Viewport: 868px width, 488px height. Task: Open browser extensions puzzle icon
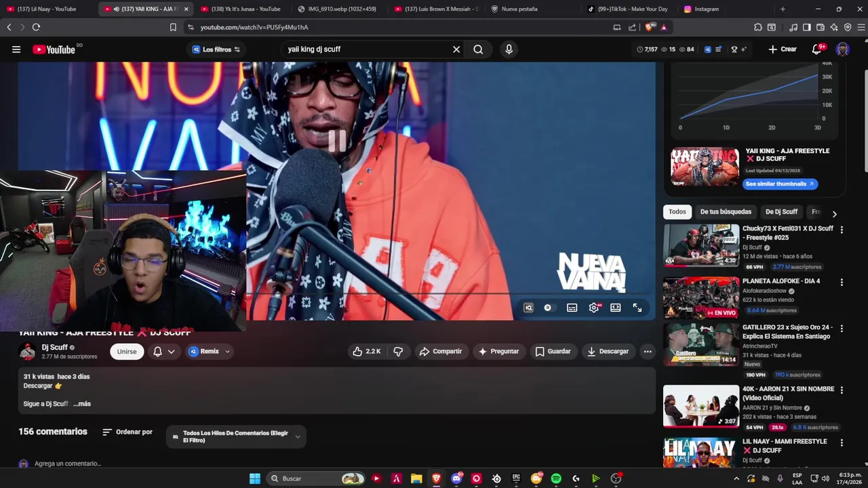coord(758,27)
